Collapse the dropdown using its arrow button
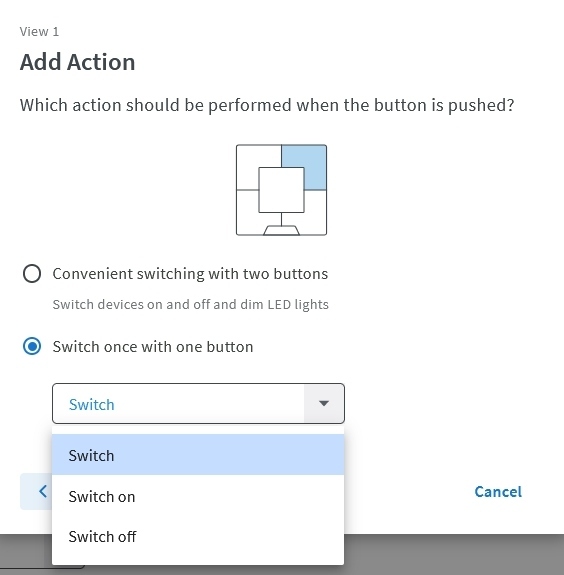Screen dimensions: 564x575 [324, 404]
